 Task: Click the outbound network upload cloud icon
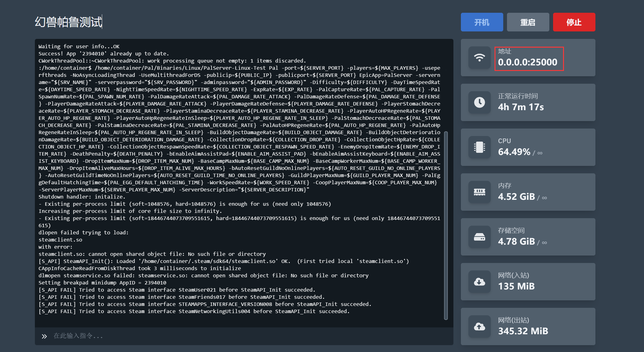point(479,326)
